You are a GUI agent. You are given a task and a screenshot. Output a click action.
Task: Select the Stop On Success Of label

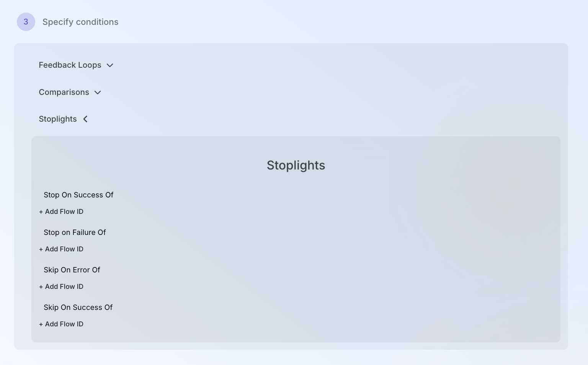(x=78, y=195)
